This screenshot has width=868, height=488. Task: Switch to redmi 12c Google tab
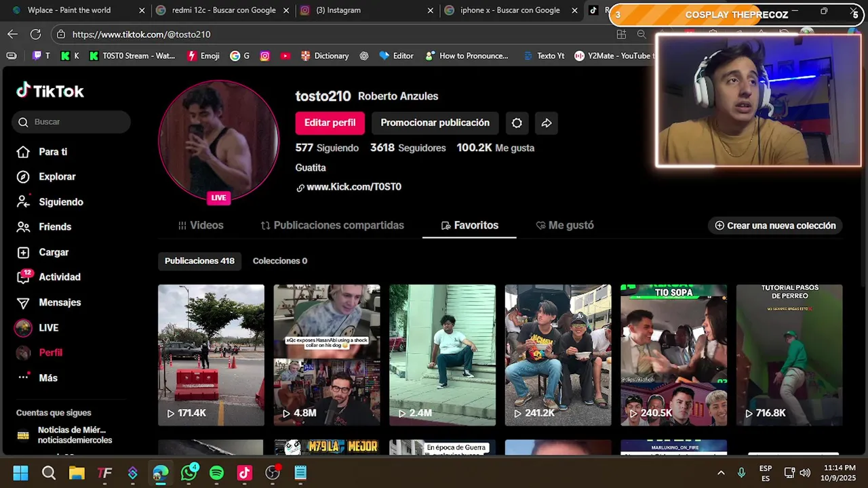pyautogui.click(x=224, y=10)
